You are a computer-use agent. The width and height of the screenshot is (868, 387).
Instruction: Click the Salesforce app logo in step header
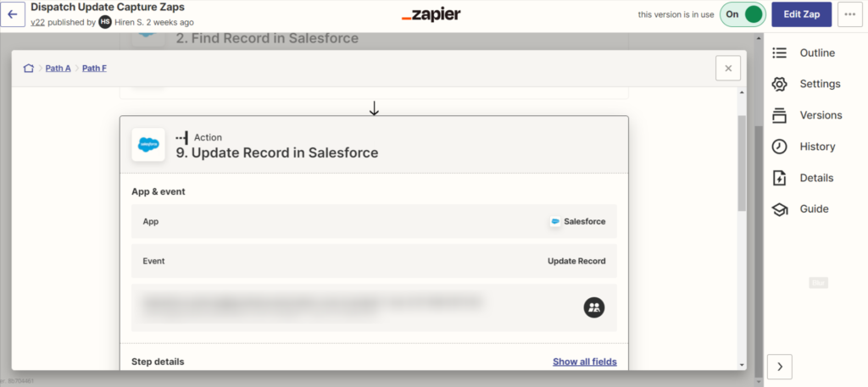[148, 144]
